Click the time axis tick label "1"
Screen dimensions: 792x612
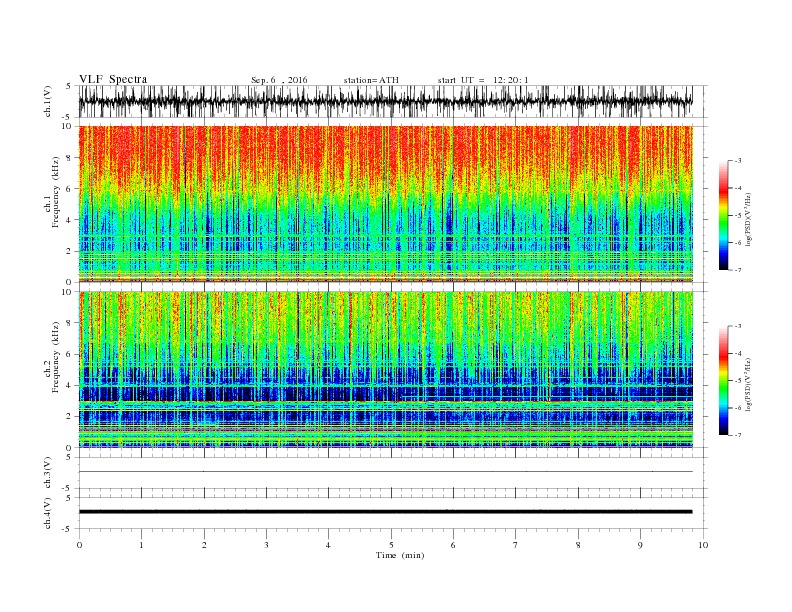coord(141,545)
